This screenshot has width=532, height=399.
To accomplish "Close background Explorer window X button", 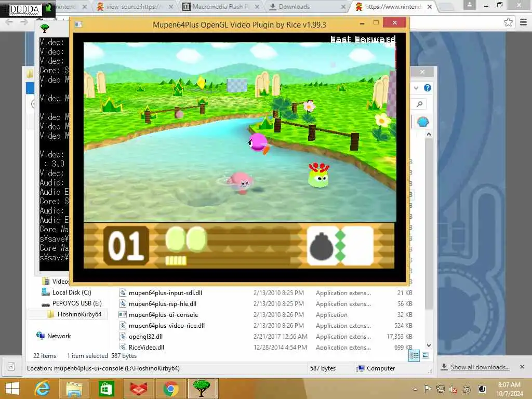I will click(422, 72).
